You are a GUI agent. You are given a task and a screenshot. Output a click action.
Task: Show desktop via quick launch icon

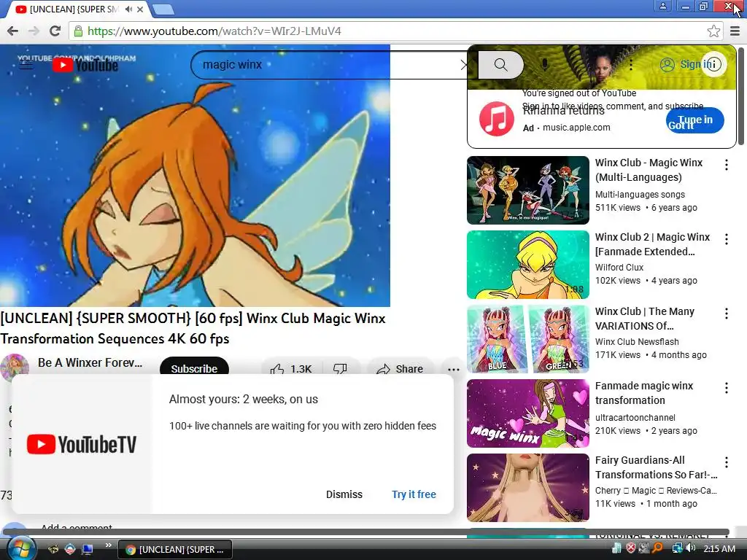88,549
